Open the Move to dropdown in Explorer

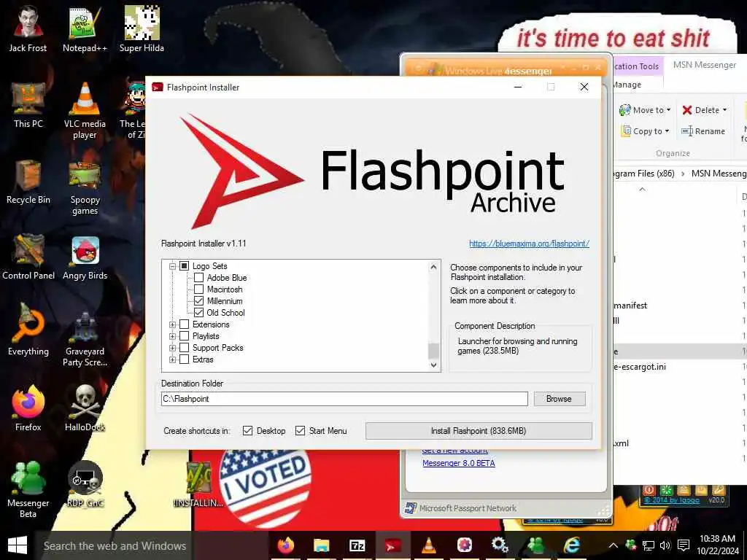coord(645,110)
